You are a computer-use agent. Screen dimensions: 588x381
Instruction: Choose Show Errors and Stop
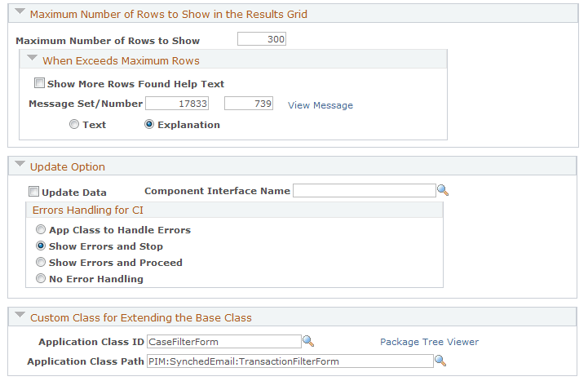pos(41,246)
